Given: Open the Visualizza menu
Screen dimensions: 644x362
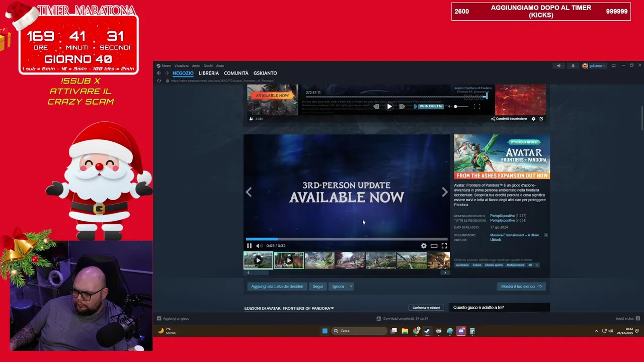Looking at the screenshot, I should [x=182, y=66].
